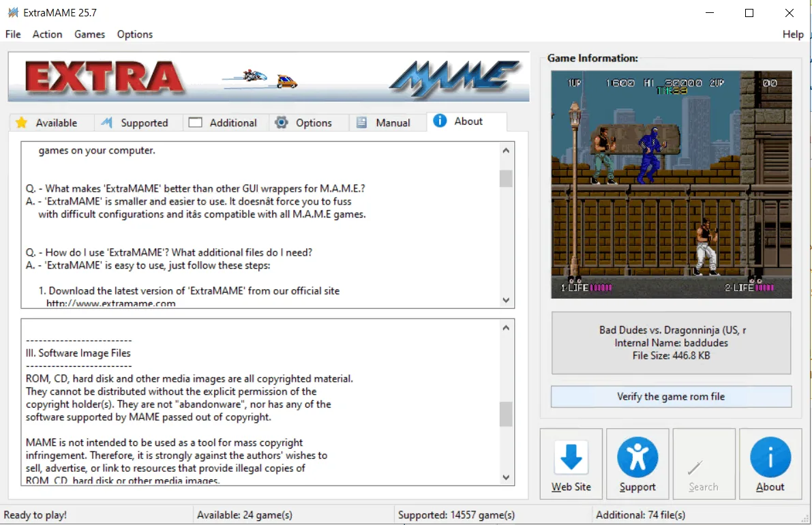Click 'Ready to play!' status bar text

(x=35, y=515)
